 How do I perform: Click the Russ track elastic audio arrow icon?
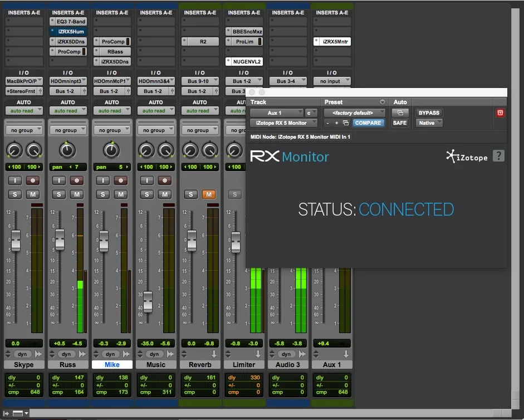pos(82,354)
